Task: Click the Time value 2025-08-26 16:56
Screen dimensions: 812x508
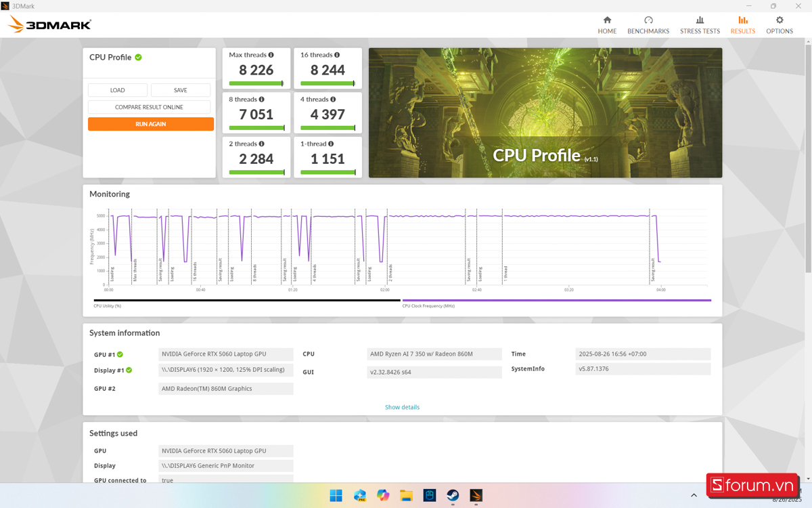Action: coord(643,354)
